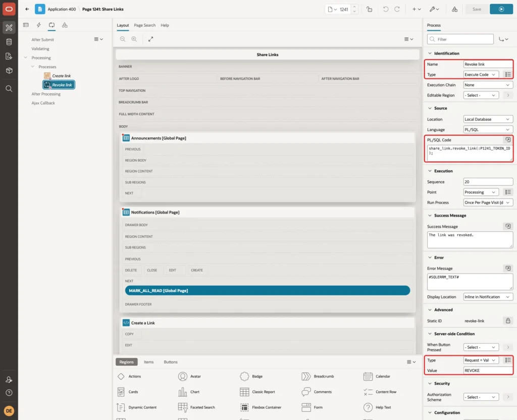Switch to the Buttons gallery tab
This screenshot has height=420, width=517.
(x=171, y=362)
